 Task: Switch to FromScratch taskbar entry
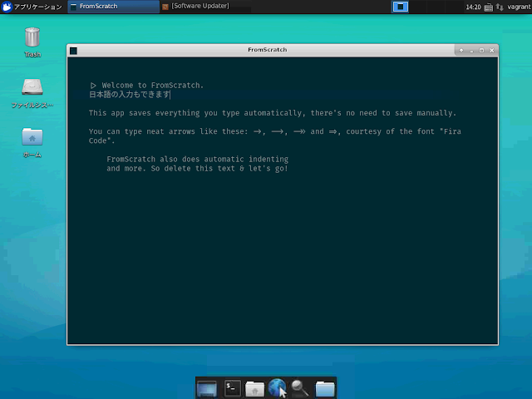coord(113,7)
